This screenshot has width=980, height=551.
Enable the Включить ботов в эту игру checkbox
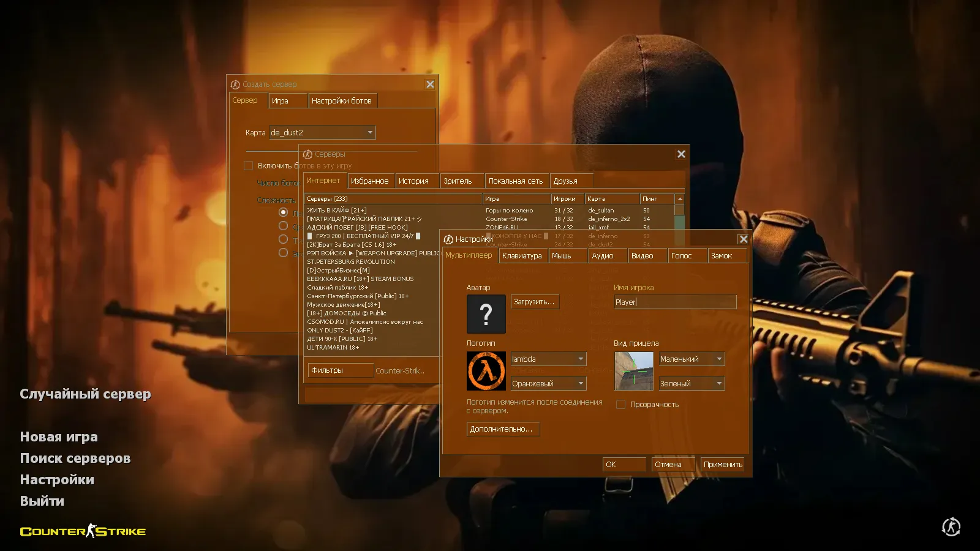(249, 165)
